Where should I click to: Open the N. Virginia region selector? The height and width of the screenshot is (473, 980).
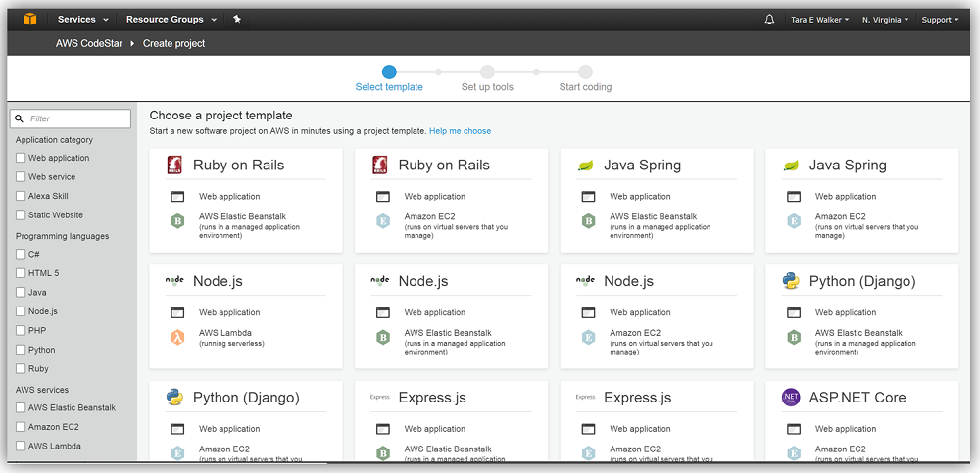885,20
